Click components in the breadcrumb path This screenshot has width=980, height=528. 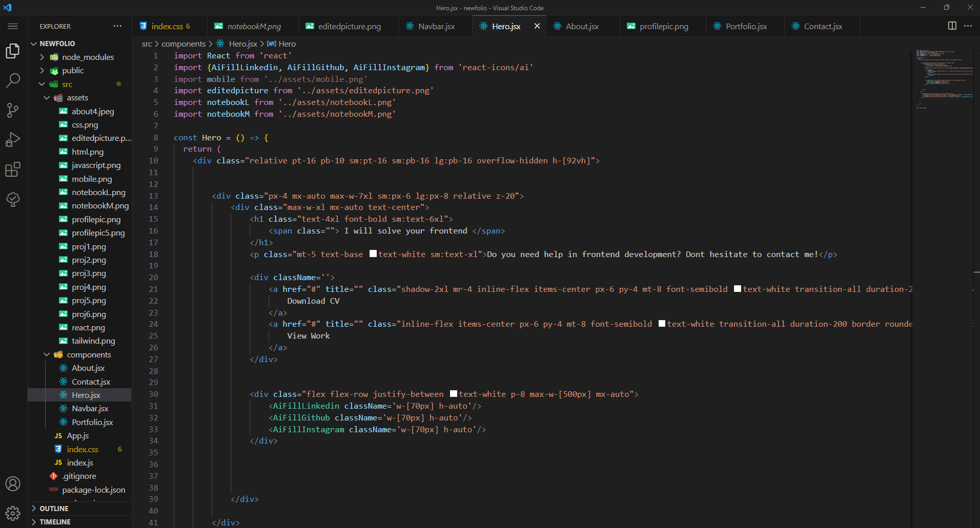click(183, 44)
